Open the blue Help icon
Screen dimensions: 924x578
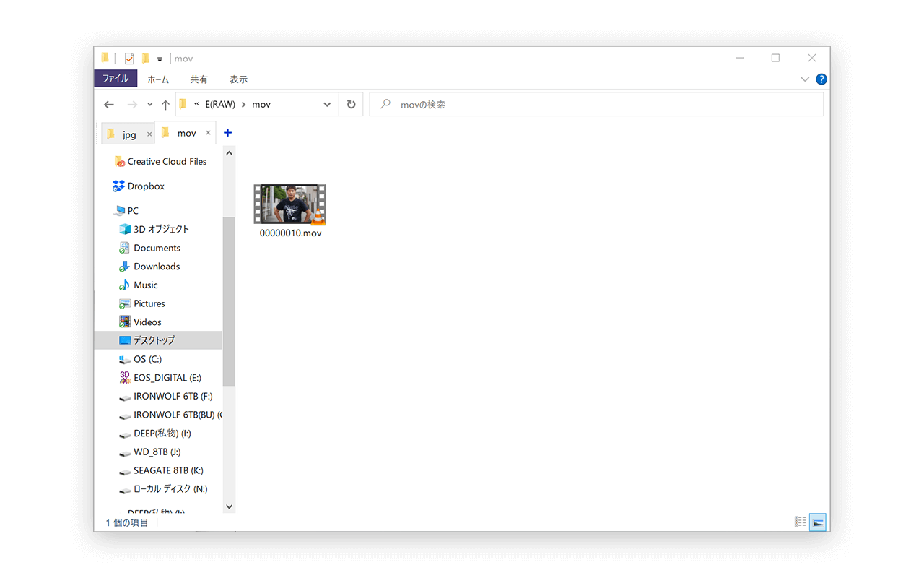tap(821, 79)
